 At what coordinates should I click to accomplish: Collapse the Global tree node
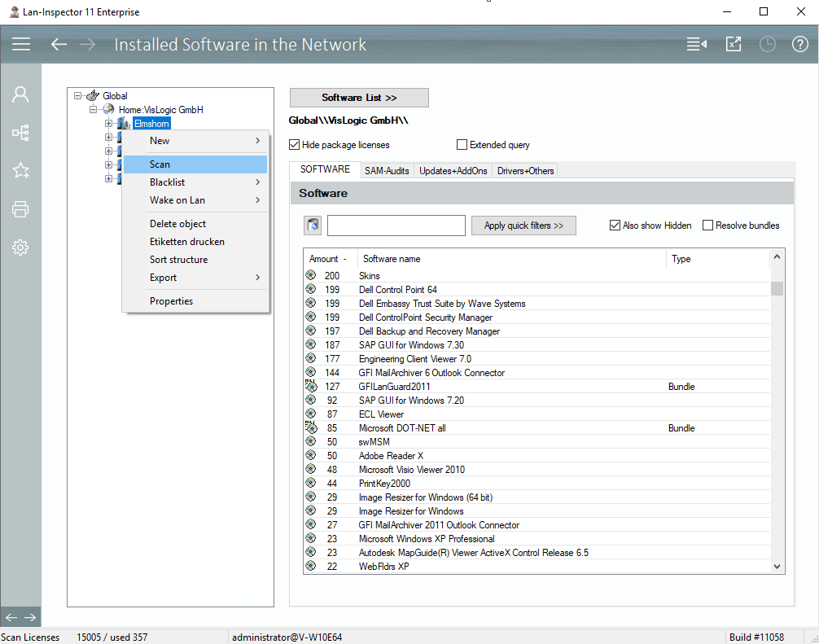tap(78, 96)
